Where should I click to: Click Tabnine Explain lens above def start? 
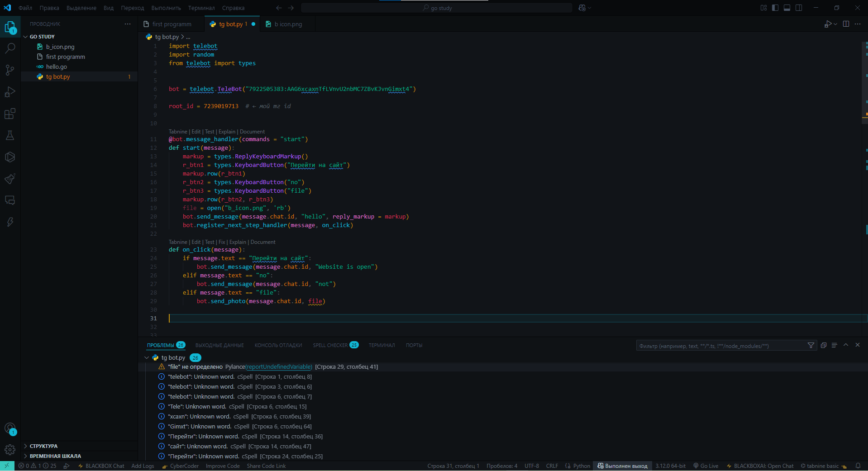[x=227, y=132]
